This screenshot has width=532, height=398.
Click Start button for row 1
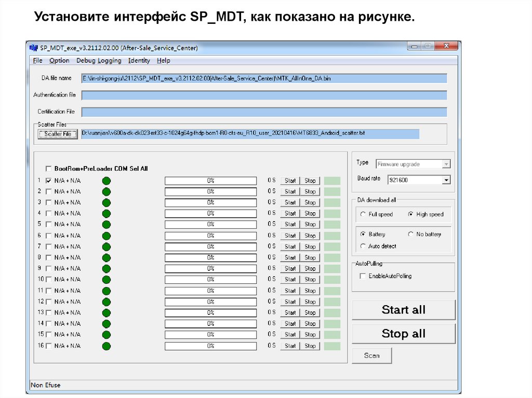290,181
